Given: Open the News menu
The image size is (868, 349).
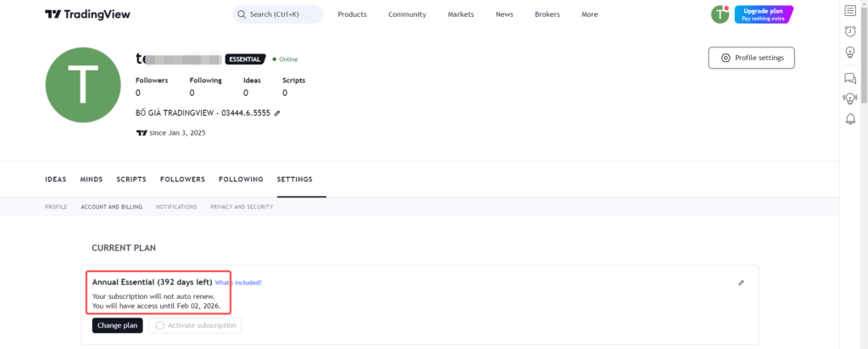Looking at the screenshot, I should 504,14.
